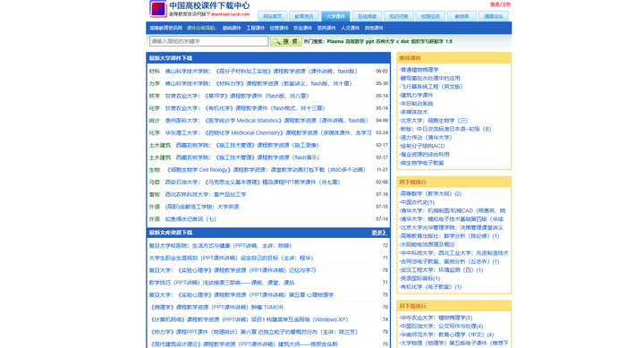The height and width of the screenshot is (348, 644).
Task: Switch to the 教育资讯 tab
Action: click(x=304, y=16)
